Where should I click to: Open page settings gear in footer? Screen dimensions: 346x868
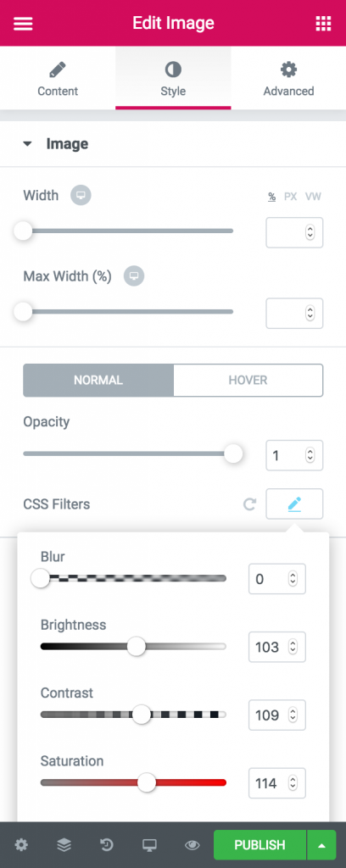[21, 845]
